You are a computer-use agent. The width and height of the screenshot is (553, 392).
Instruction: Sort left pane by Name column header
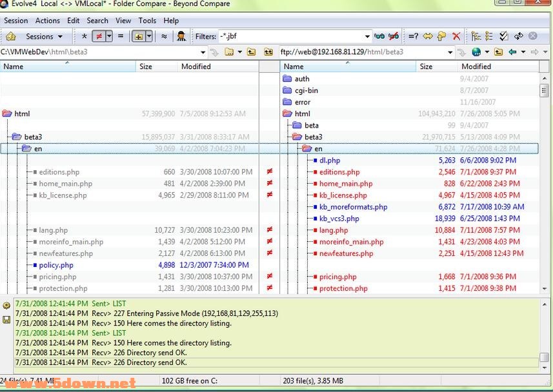click(x=68, y=66)
